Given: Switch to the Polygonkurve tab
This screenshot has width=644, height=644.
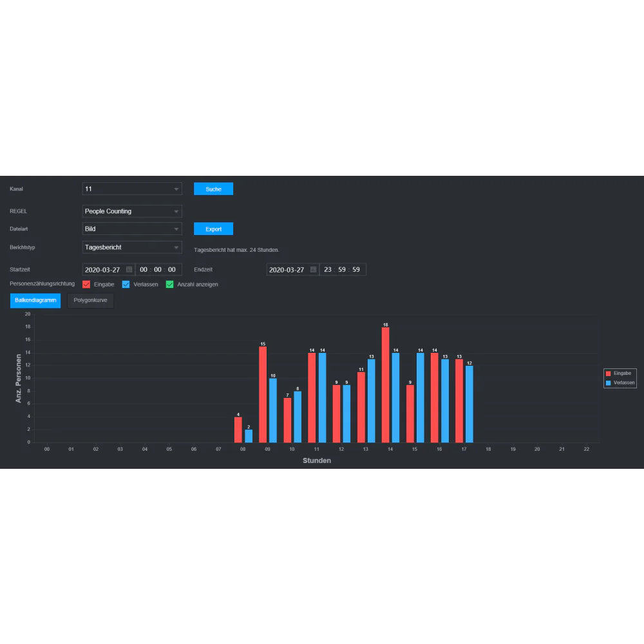Looking at the screenshot, I should click(90, 300).
